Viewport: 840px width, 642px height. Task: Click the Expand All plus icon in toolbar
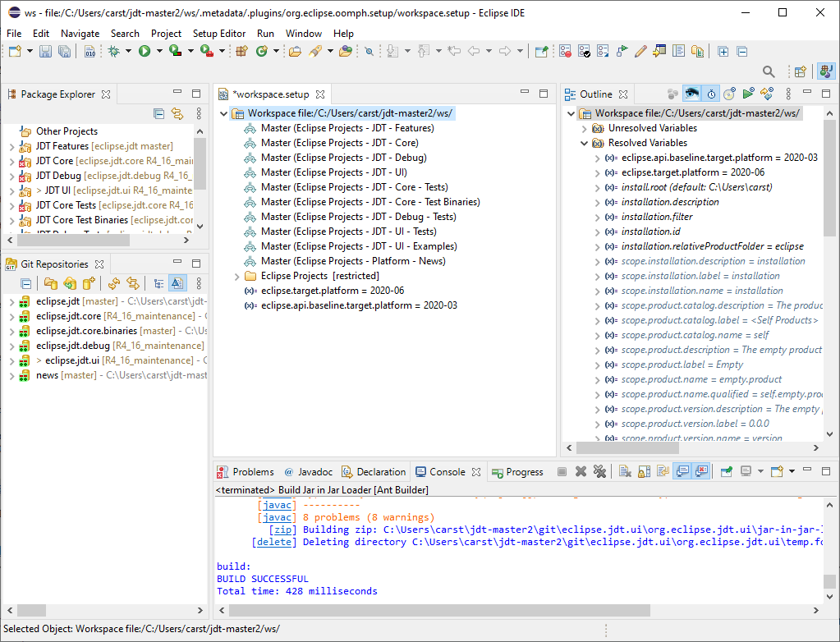(x=723, y=52)
